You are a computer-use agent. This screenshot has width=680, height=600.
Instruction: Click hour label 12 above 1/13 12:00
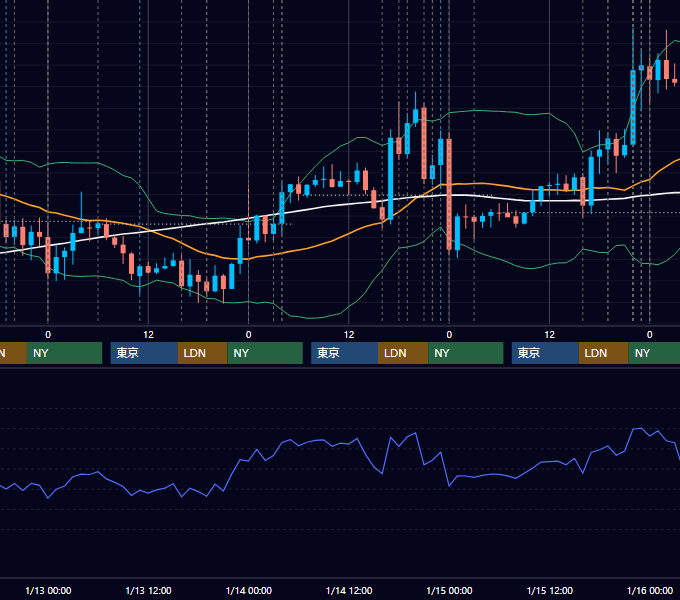point(148,335)
